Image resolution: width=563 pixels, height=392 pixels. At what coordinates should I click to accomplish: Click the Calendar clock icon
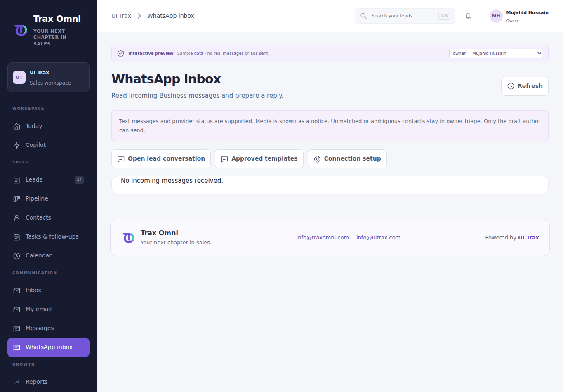pos(17,256)
